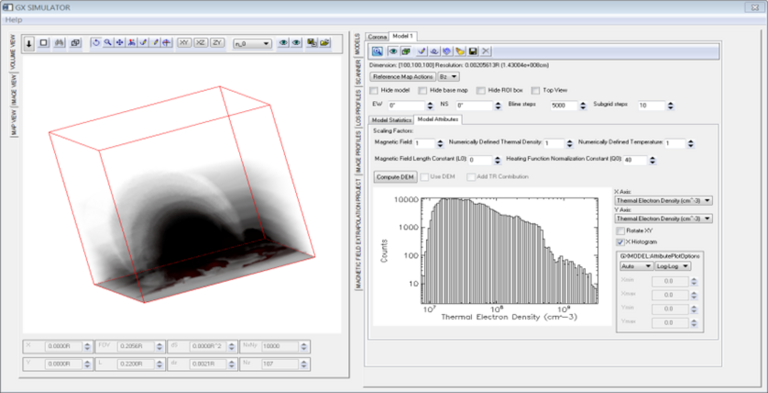Viewport: 768px width, 393px height.
Task: Expand the X Axis Thermal Electron Density dropdown
Action: click(x=663, y=200)
